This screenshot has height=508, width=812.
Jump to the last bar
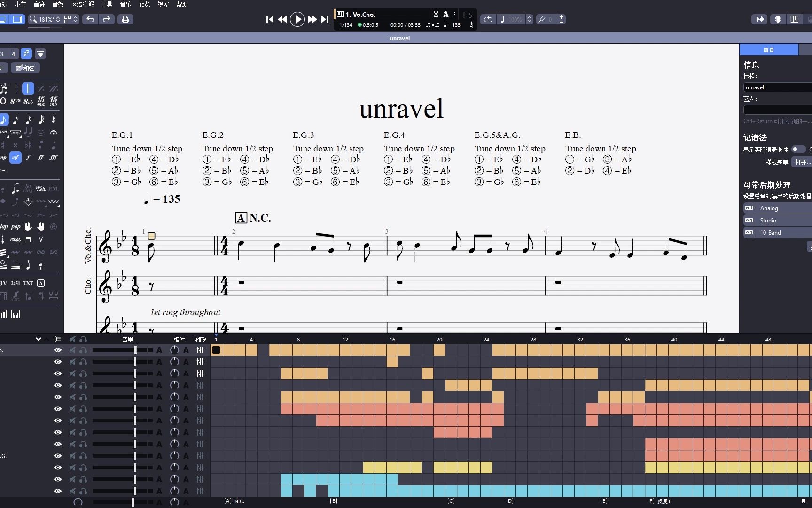325,19
